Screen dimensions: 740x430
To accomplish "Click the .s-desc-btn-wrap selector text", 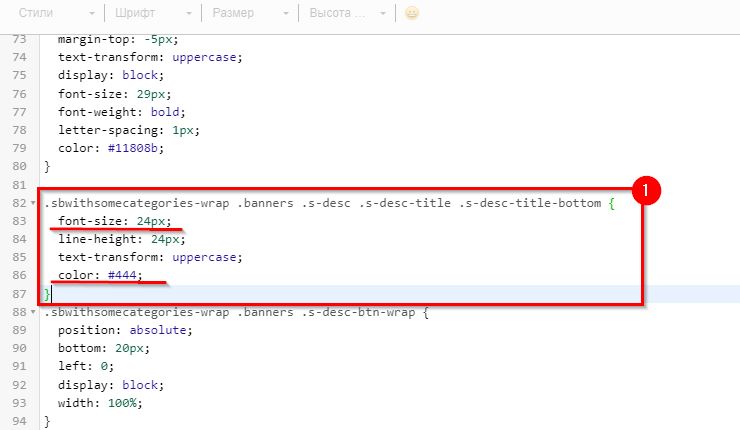I will (370, 312).
